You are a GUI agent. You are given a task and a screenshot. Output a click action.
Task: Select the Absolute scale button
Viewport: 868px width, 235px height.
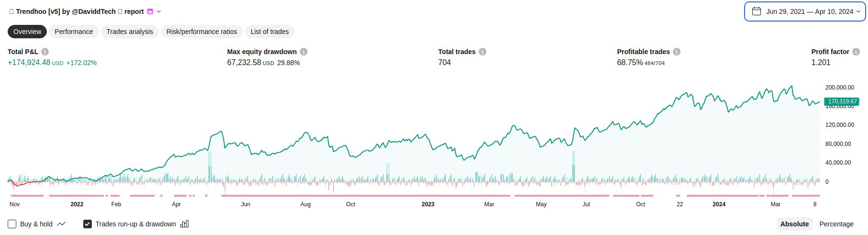pyautogui.click(x=794, y=224)
